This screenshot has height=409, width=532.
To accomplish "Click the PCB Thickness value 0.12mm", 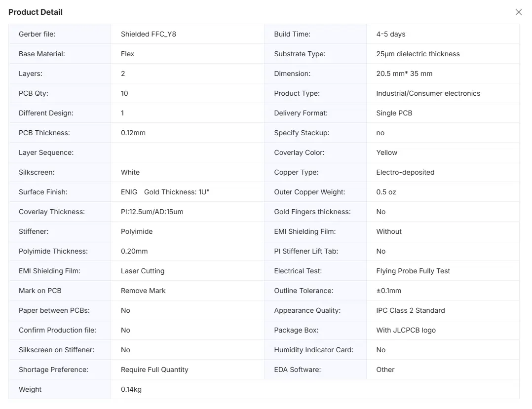I will click(133, 133).
